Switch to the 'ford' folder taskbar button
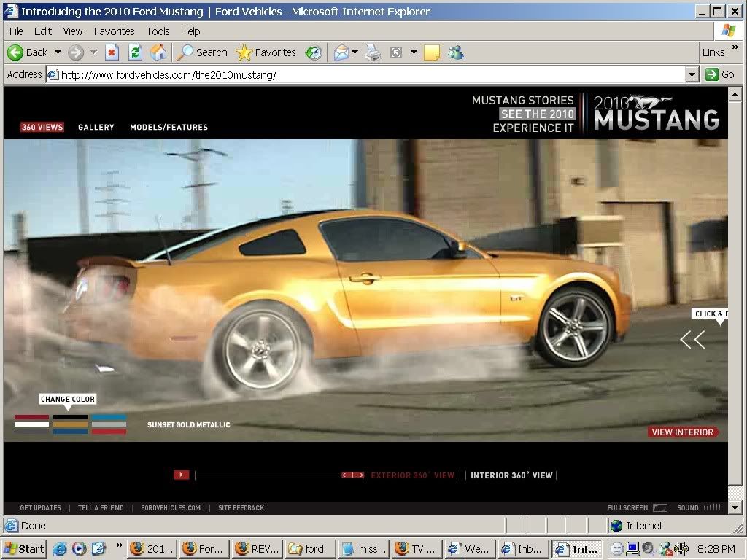 (x=310, y=549)
